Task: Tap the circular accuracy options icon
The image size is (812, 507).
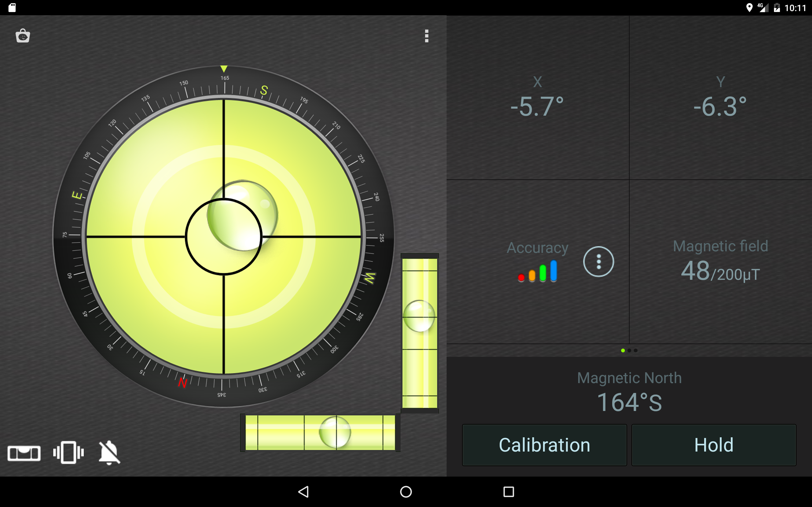Action: (599, 262)
